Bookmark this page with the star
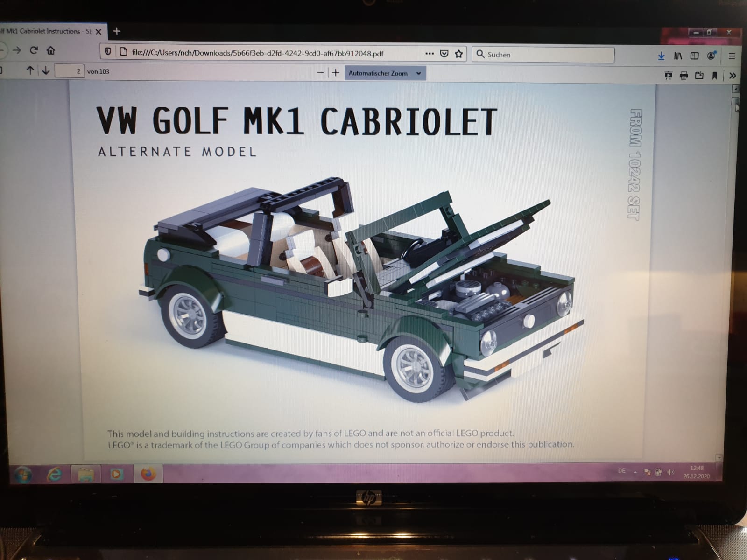Image resolution: width=747 pixels, height=560 pixels. [459, 54]
